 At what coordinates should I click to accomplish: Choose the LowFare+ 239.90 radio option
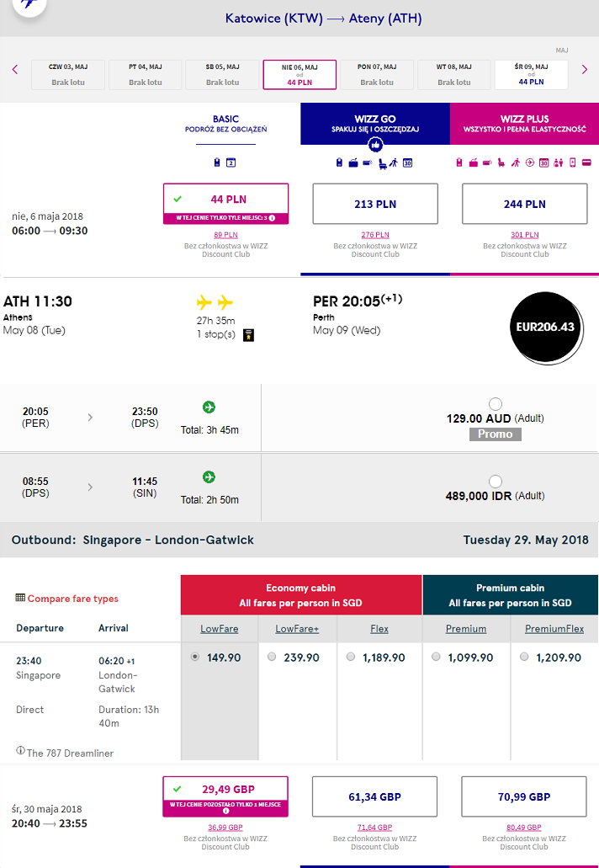(x=272, y=657)
